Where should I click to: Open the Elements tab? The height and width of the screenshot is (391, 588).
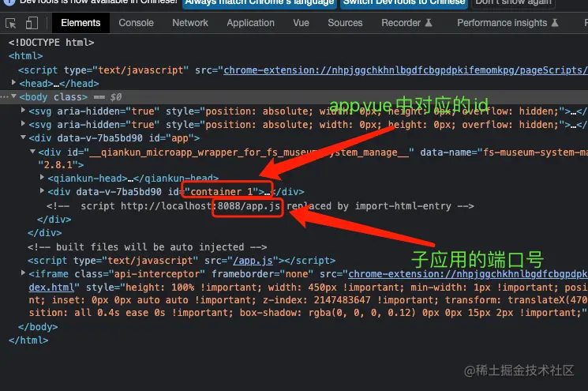click(x=81, y=23)
